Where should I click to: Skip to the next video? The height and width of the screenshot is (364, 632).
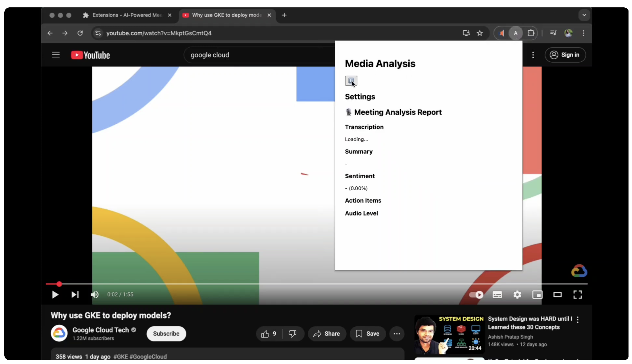[x=75, y=295]
